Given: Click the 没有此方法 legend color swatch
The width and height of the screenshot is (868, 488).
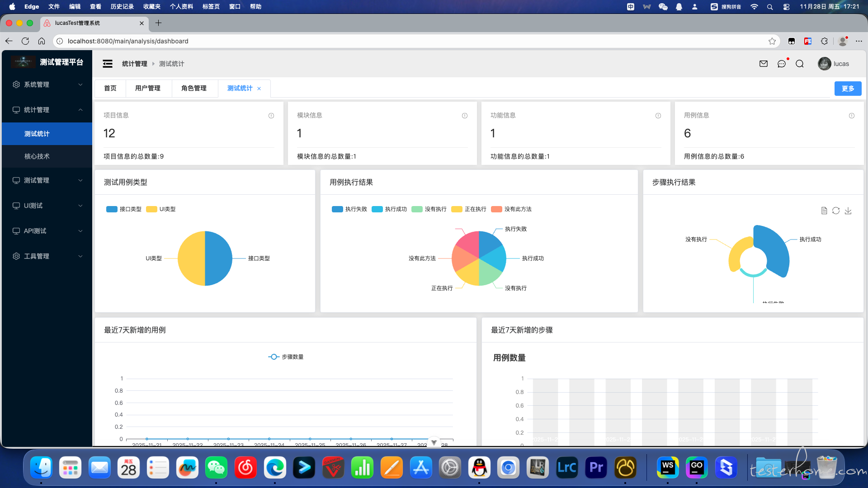Looking at the screenshot, I should tap(496, 209).
